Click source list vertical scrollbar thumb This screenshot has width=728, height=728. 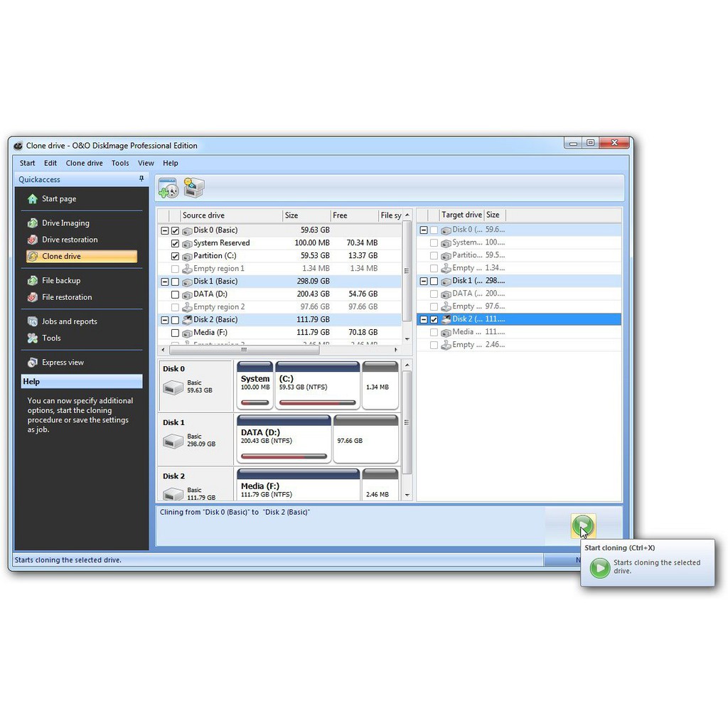pyautogui.click(x=406, y=271)
